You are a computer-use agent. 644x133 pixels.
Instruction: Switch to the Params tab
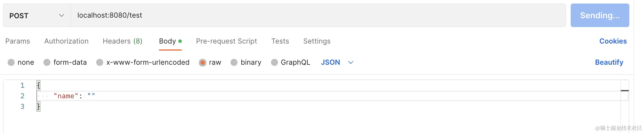pos(18,41)
